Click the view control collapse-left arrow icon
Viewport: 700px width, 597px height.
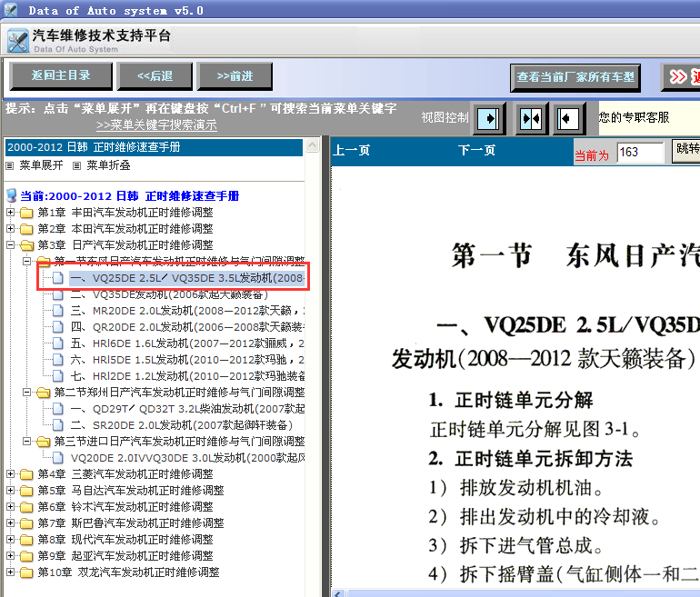tap(569, 119)
